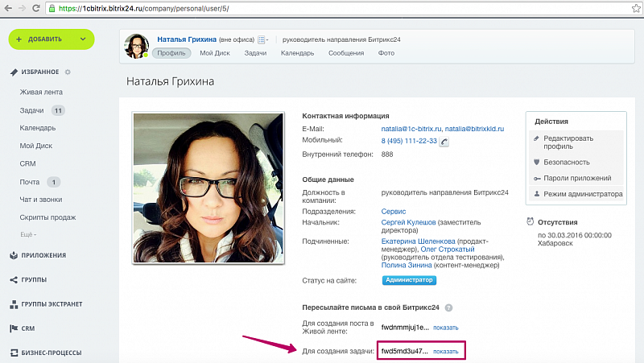Open Задачи in sidebar
This screenshot has width=644, height=363.
coord(31,110)
